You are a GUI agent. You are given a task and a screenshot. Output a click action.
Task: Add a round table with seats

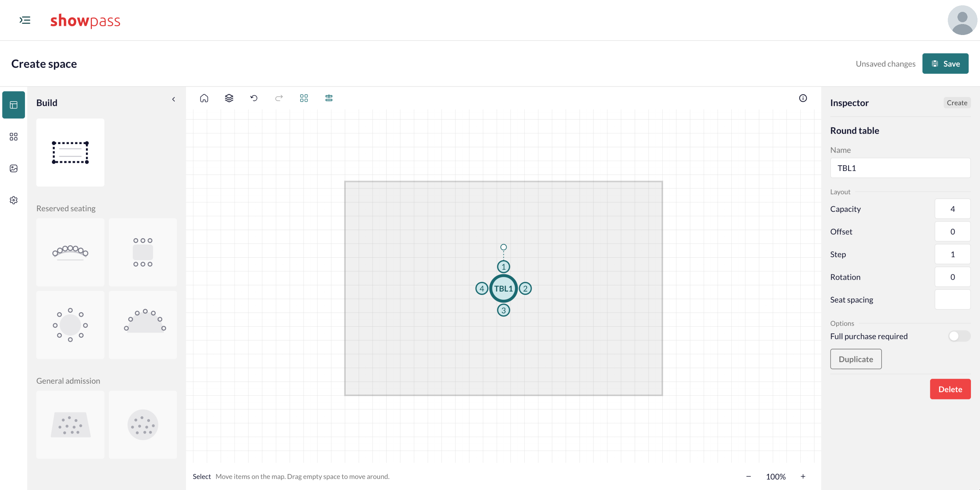pyautogui.click(x=70, y=325)
